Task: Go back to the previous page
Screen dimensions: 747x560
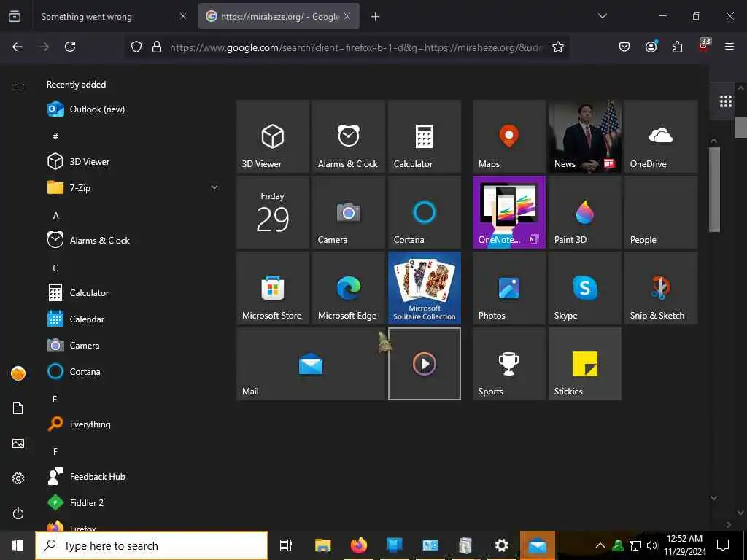Action: click(x=18, y=47)
